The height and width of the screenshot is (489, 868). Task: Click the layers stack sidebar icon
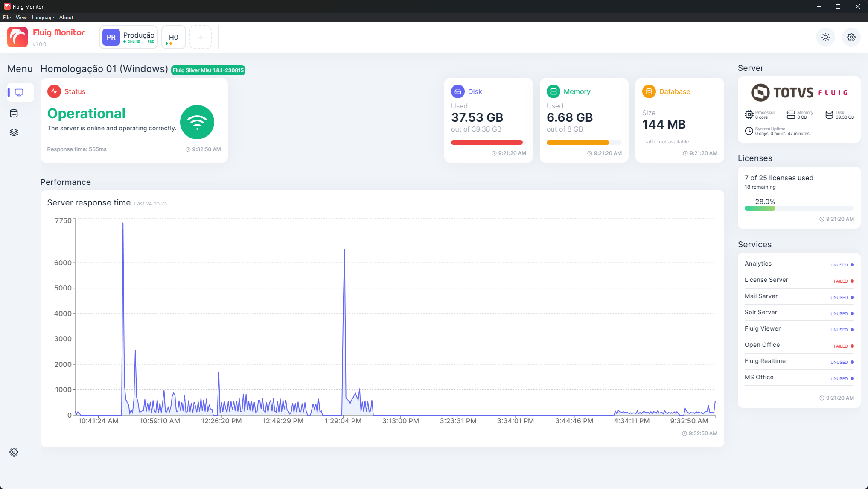(14, 132)
